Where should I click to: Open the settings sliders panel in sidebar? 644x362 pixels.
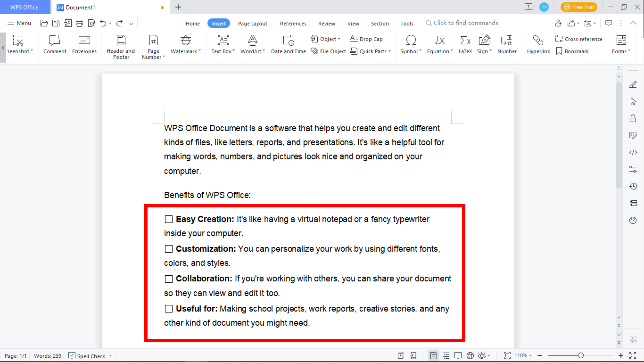click(633, 169)
